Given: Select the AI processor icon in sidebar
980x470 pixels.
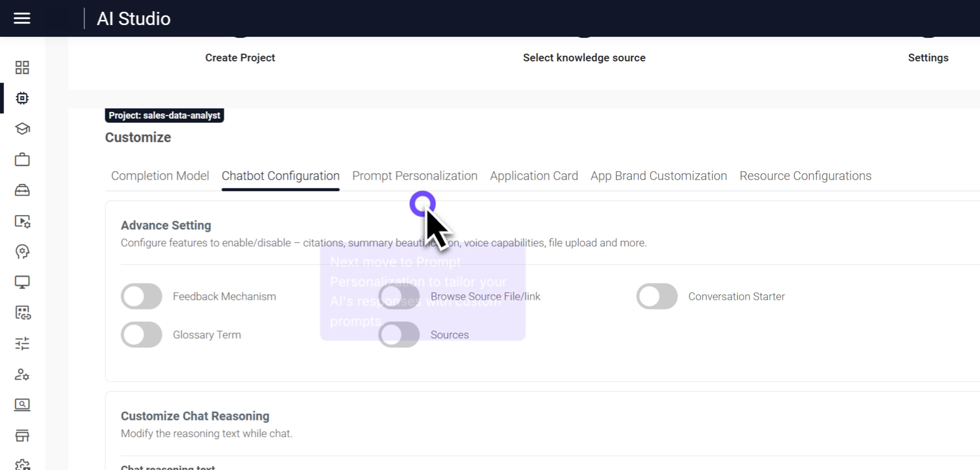Looking at the screenshot, I should (x=22, y=98).
